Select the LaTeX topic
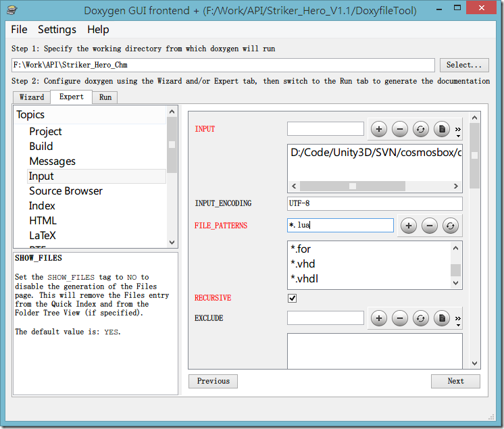The height and width of the screenshot is (429, 504). coord(43,235)
